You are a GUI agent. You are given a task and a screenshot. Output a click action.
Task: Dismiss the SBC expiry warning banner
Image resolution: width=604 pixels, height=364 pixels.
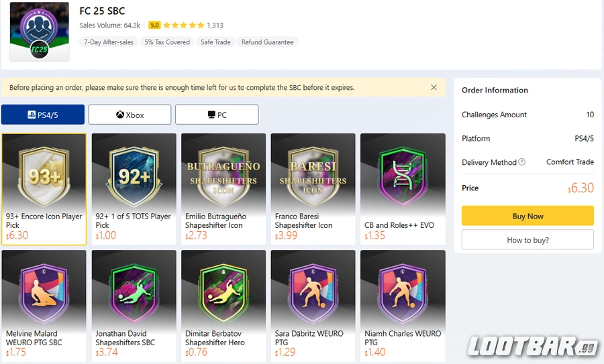pos(434,87)
